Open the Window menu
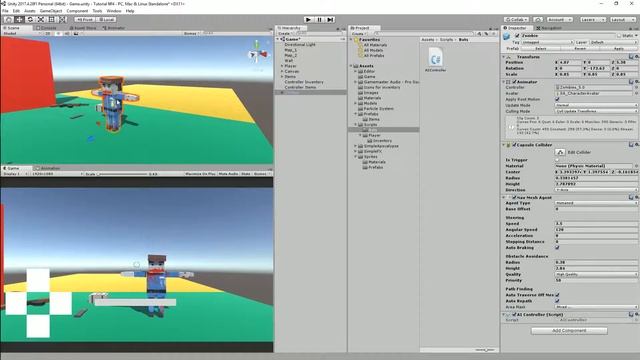Screen dimensions: 640x360 (x=113, y=11)
